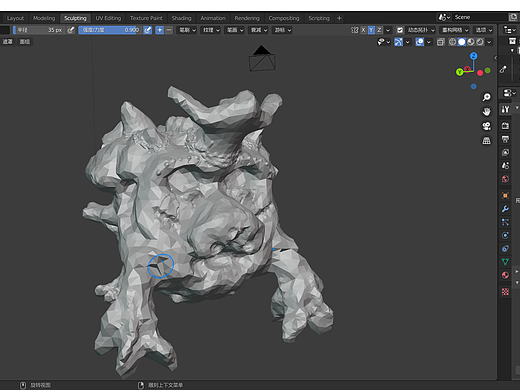Viewport: 520px width, 390px height.
Task: Toggle perspective/orthographic grid icon
Action: coord(487,141)
